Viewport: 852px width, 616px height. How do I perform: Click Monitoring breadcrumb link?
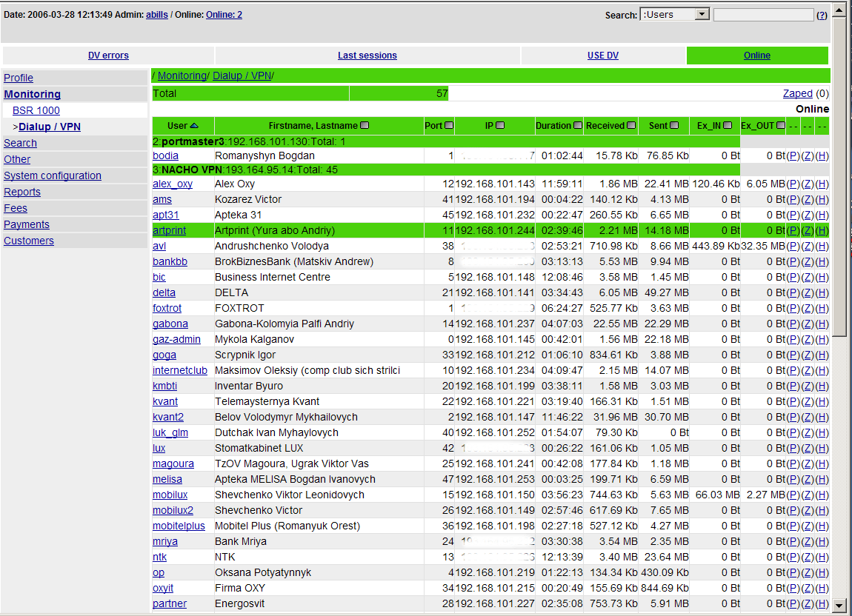[182, 76]
